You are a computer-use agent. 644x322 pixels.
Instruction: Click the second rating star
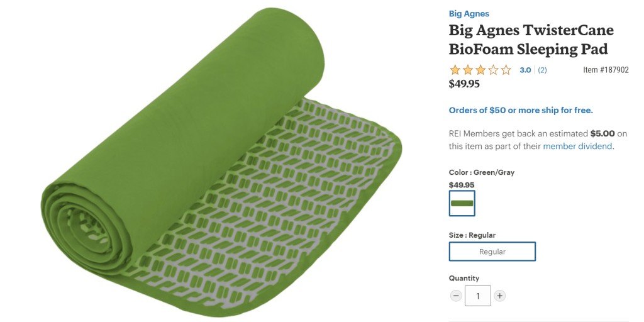pyautogui.click(x=467, y=70)
